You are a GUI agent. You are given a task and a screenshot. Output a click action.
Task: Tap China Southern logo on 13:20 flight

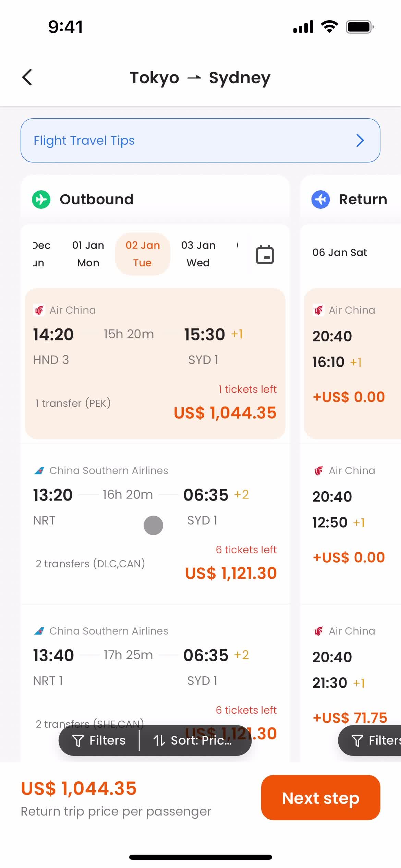[39, 470]
